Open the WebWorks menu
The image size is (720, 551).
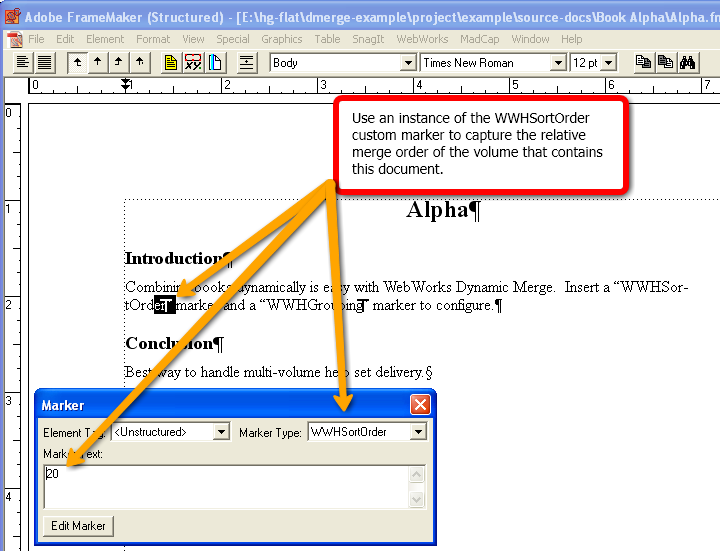422,39
